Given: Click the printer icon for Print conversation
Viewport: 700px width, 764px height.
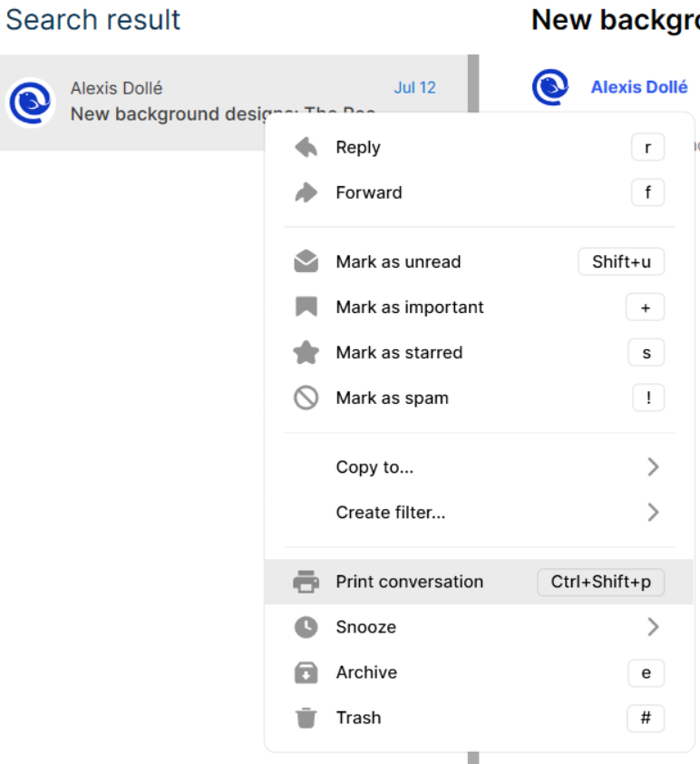Looking at the screenshot, I should click(306, 581).
